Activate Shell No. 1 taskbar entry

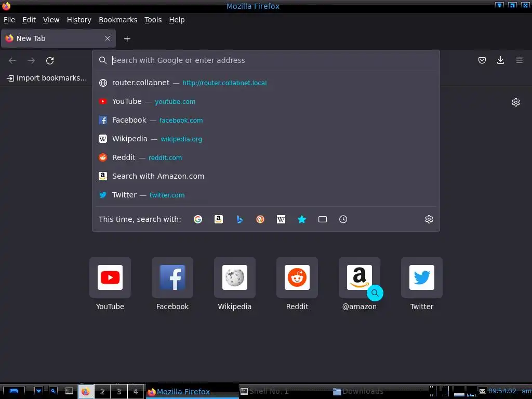point(285,392)
